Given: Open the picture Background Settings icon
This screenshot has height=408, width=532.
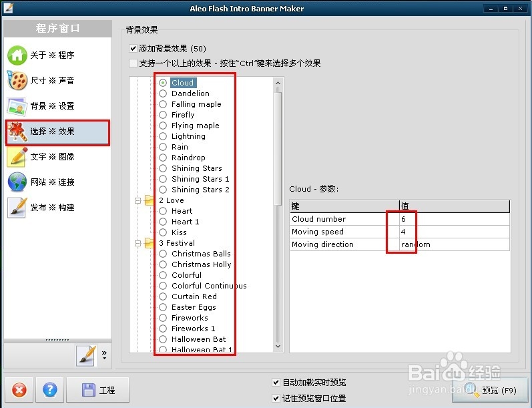Looking at the screenshot, I should [17, 106].
